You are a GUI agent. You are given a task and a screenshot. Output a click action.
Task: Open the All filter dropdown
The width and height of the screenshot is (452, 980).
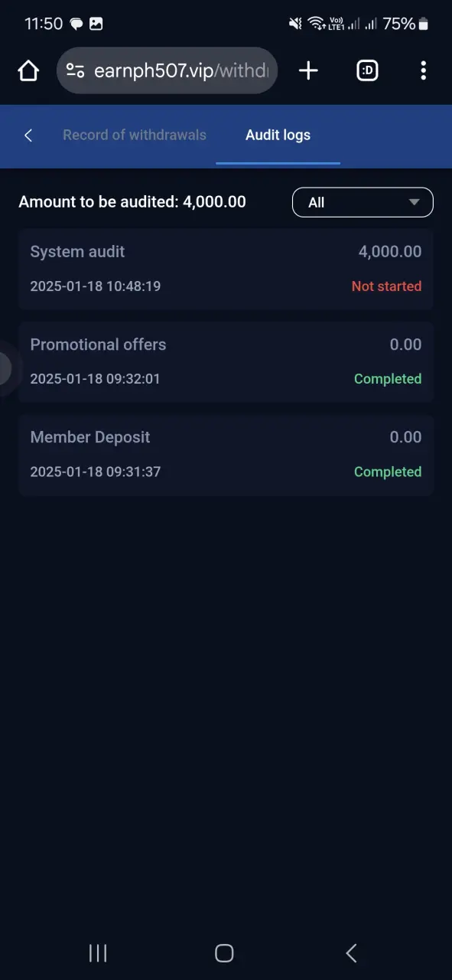tap(363, 202)
